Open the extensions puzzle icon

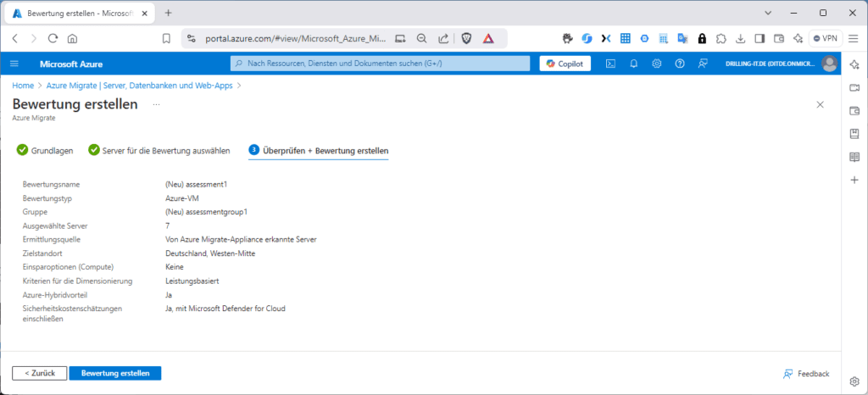click(x=721, y=39)
